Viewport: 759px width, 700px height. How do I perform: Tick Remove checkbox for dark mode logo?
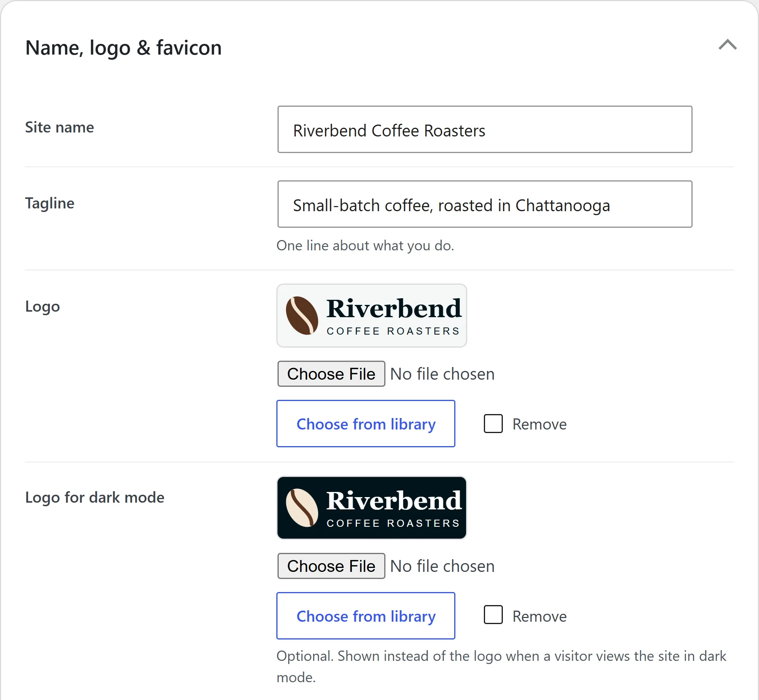click(493, 615)
